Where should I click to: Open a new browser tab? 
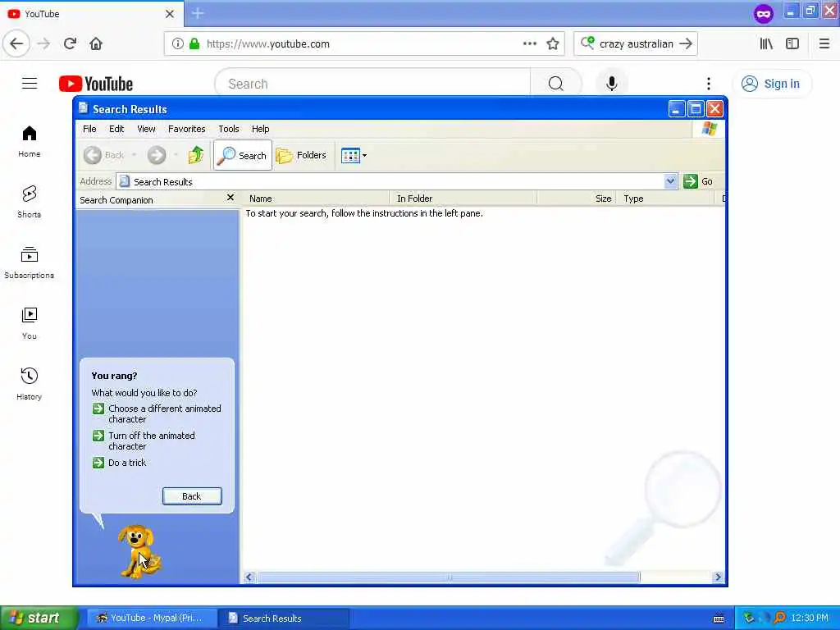tap(198, 13)
